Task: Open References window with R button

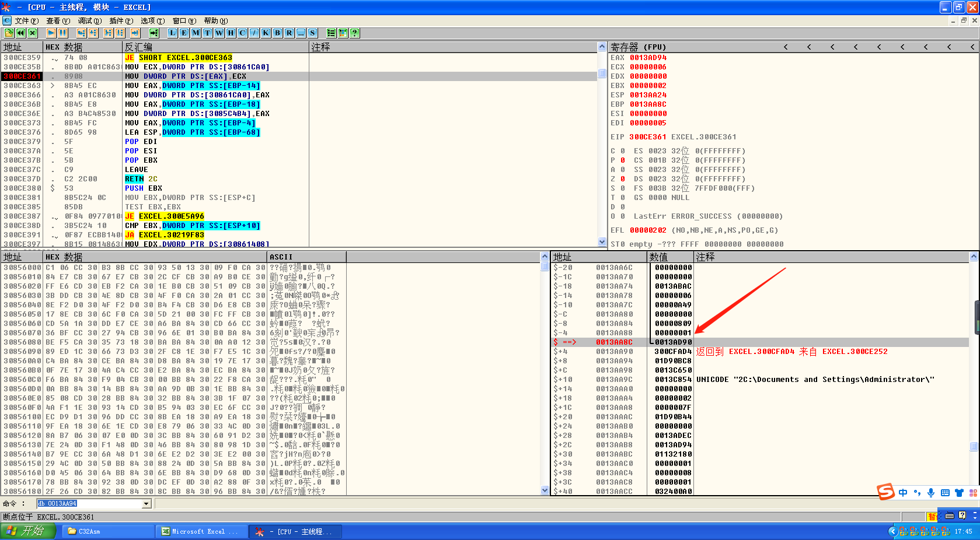Action: point(290,33)
